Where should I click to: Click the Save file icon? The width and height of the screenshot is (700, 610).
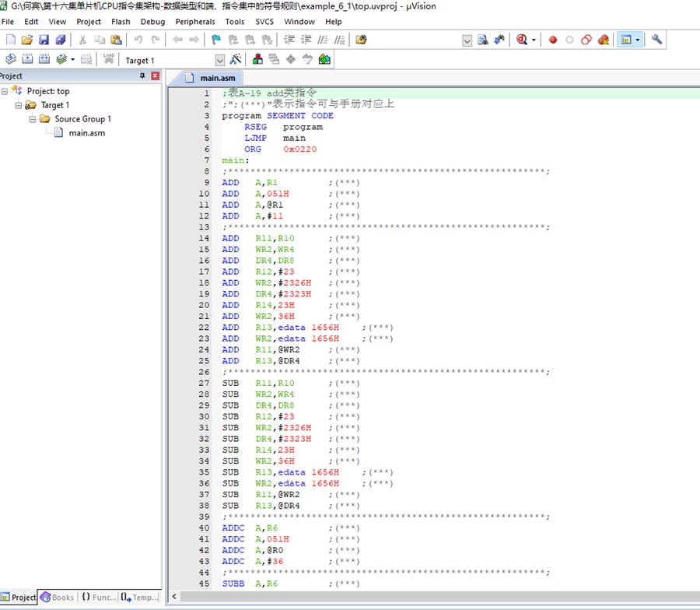click(x=44, y=40)
